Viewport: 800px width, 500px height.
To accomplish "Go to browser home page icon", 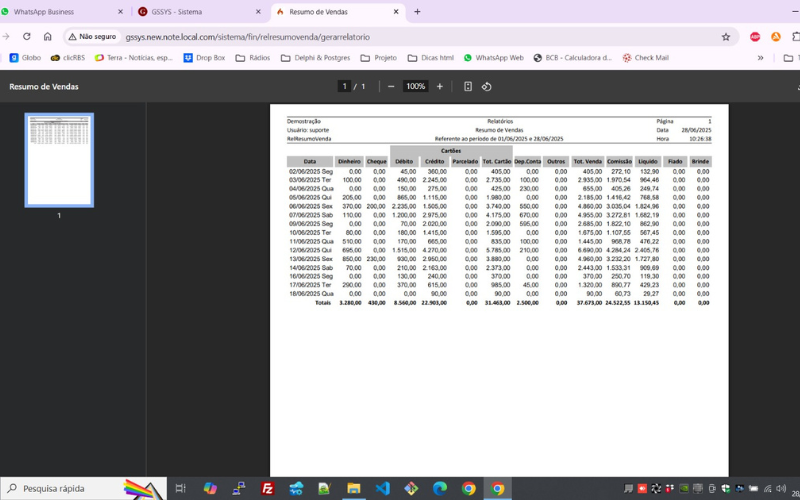I will [x=47, y=36].
